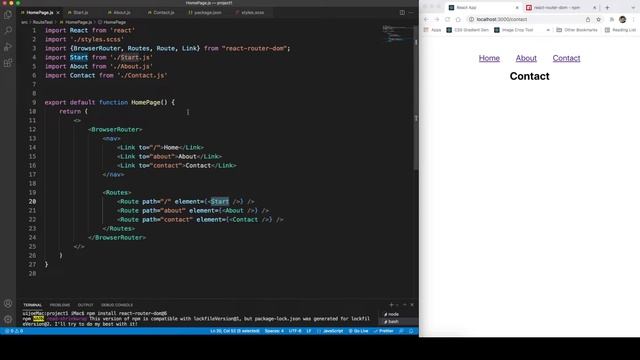Select the RouteTest folder in the breadcrumb
This screenshot has height=360, width=640.
click(x=42, y=22)
